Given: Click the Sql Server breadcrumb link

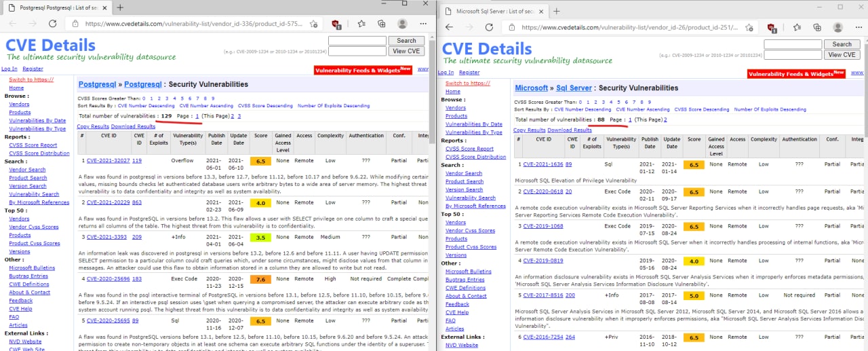Looking at the screenshot, I should pos(574,88).
